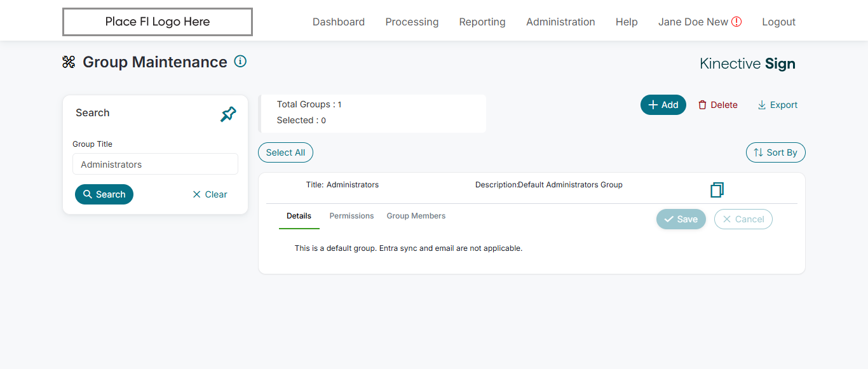Click the red alert icon beside Jane Doe New
The height and width of the screenshot is (369, 868).
click(x=736, y=22)
